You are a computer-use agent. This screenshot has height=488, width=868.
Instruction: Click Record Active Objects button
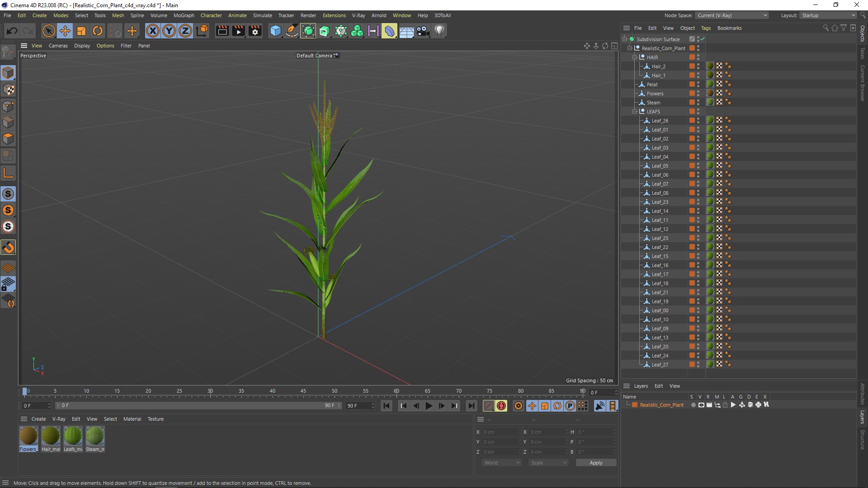tap(488, 406)
